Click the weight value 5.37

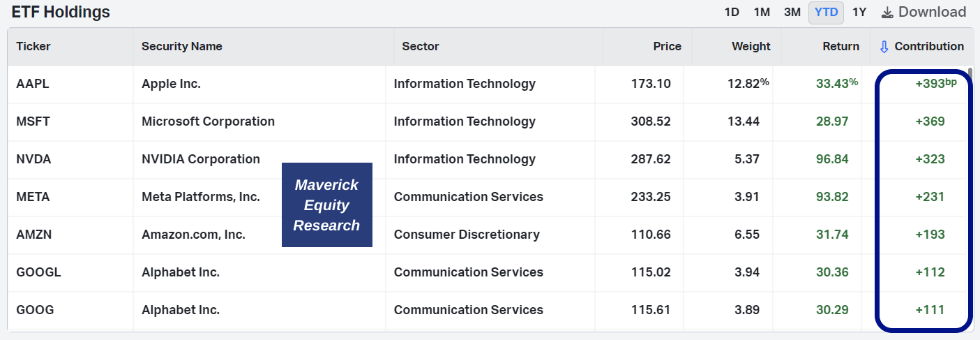747,159
